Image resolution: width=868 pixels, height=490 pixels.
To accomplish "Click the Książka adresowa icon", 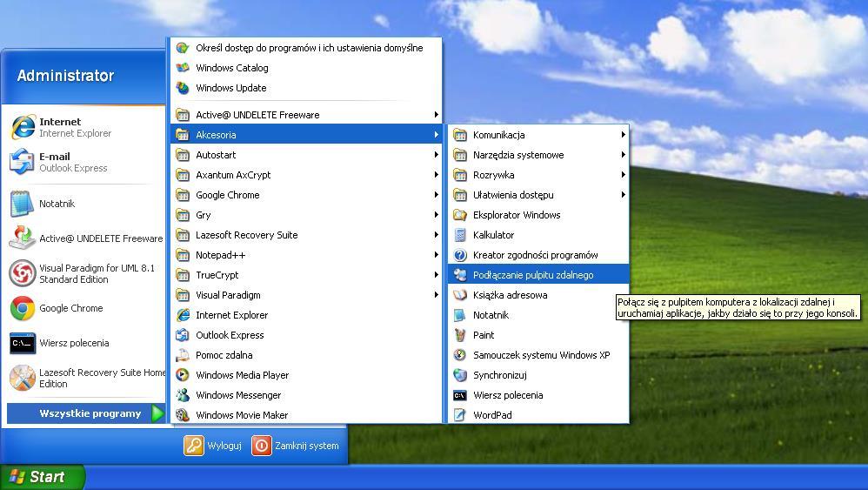I will point(460,294).
